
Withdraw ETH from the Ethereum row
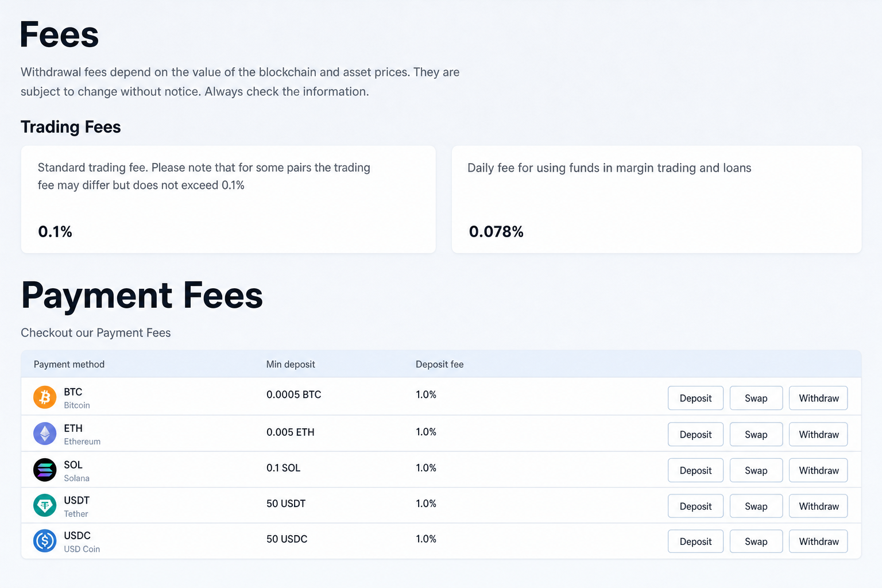tap(818, 434)
